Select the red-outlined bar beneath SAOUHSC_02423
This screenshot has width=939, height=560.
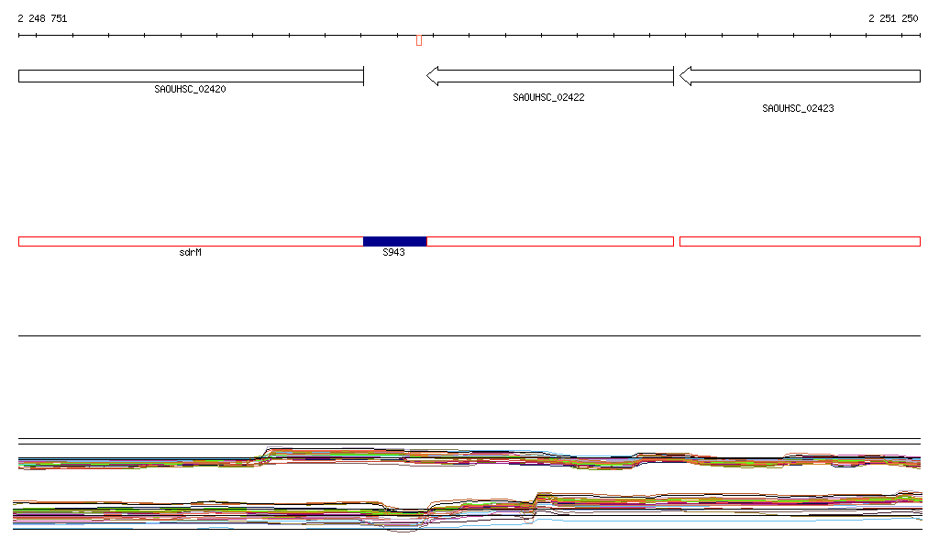click(800, 242)
